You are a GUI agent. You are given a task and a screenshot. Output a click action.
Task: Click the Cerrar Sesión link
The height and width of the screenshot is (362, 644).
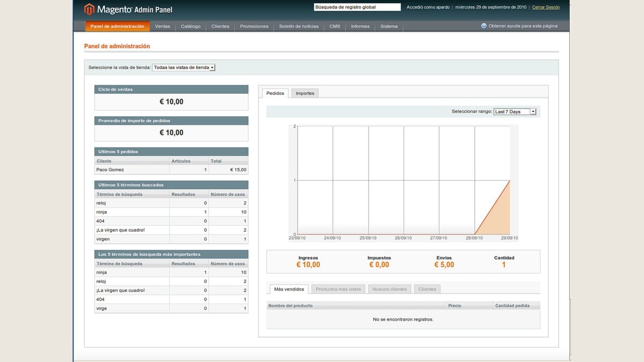tap(546, 8)
